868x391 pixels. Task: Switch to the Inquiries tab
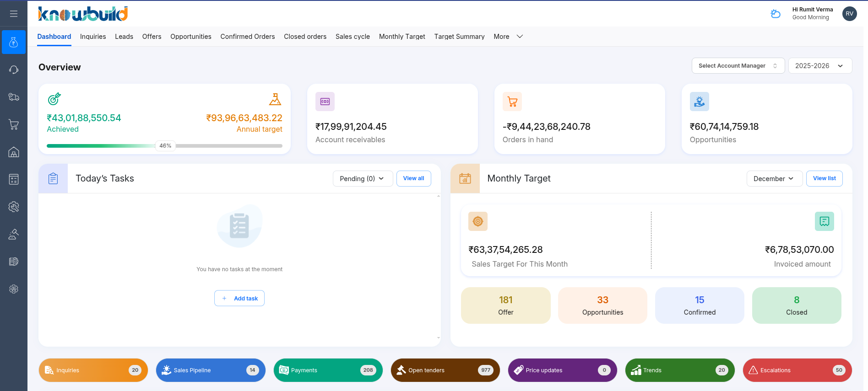tap(93, 37)
